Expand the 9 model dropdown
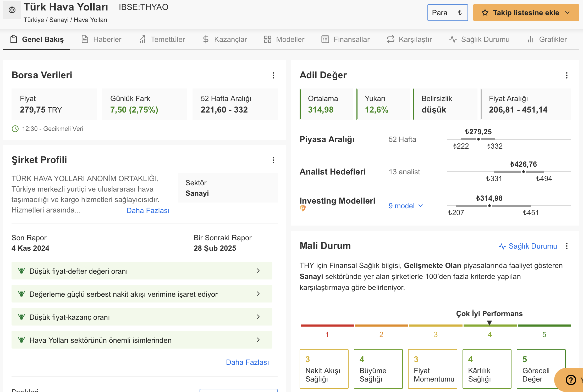Viewport: 583px width, 392px height. point(406,206)
